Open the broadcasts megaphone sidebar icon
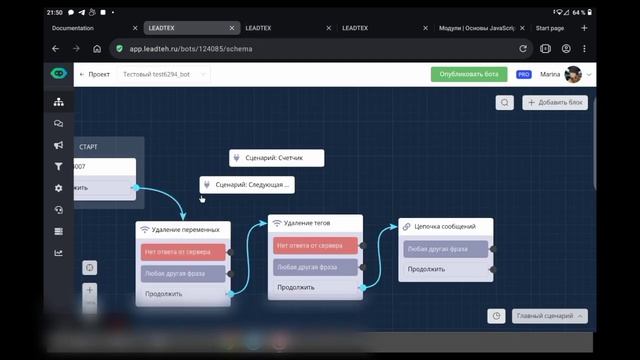 click(58, 145)
